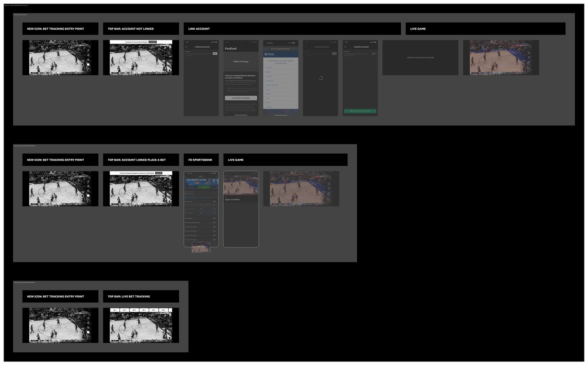Select the BET 6 chip in the live bet tracking bar
This screenshot has height=365, width=588.
163,310
